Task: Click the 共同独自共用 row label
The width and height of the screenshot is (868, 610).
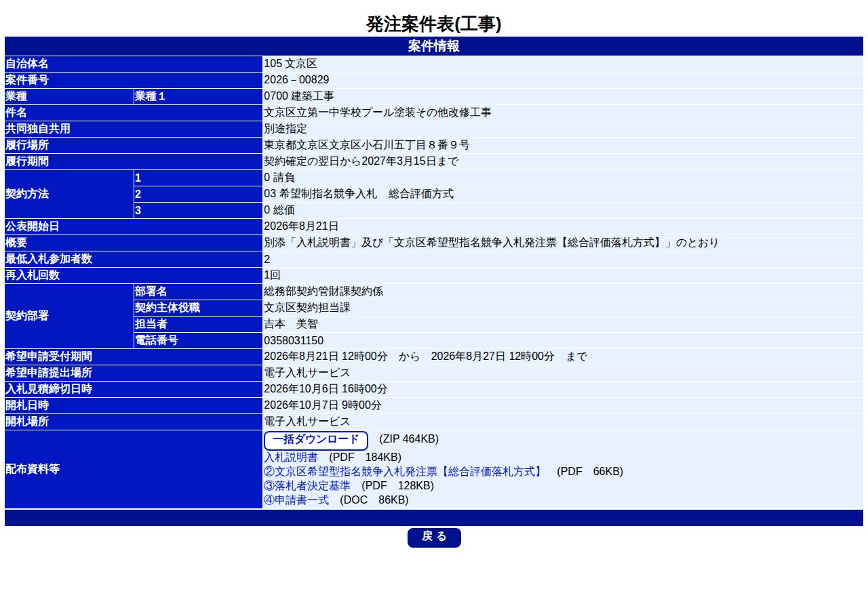Action: [x=134, y=129]
